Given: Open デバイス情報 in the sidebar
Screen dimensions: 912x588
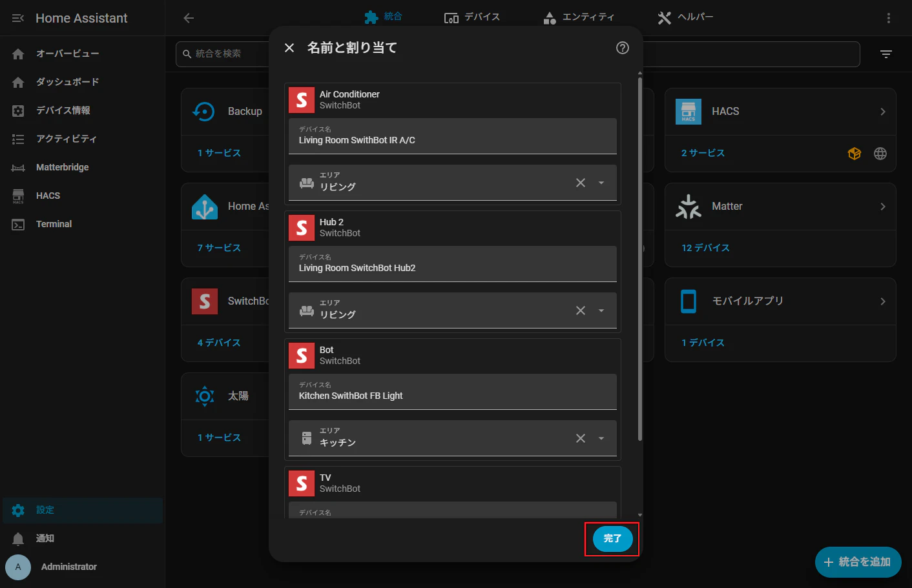Looking at the screenshot, I should (83, 110).
